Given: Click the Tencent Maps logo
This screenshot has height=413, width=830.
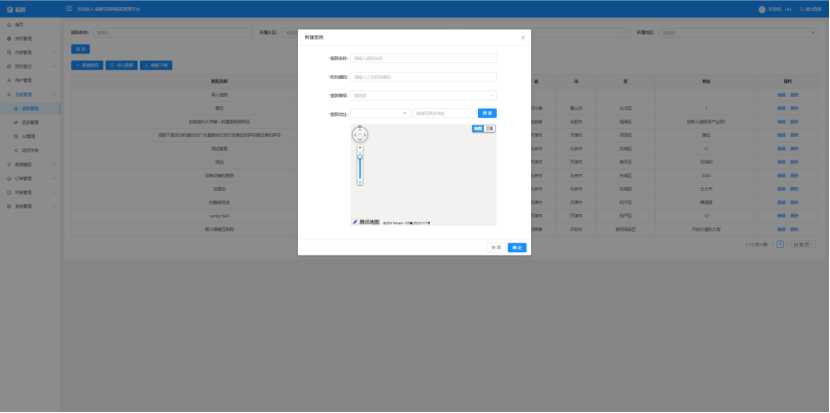Looking at the screenshot, I should tap(365, 221).
